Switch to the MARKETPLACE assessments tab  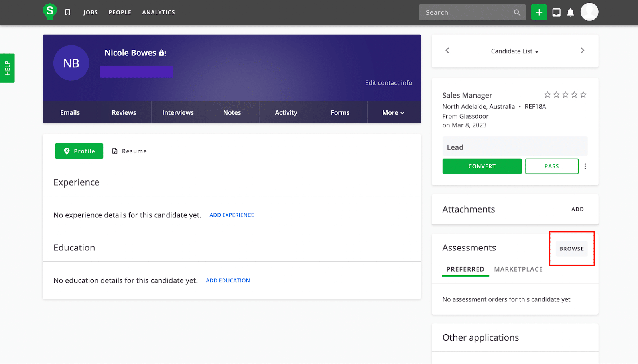coord(518,269)
